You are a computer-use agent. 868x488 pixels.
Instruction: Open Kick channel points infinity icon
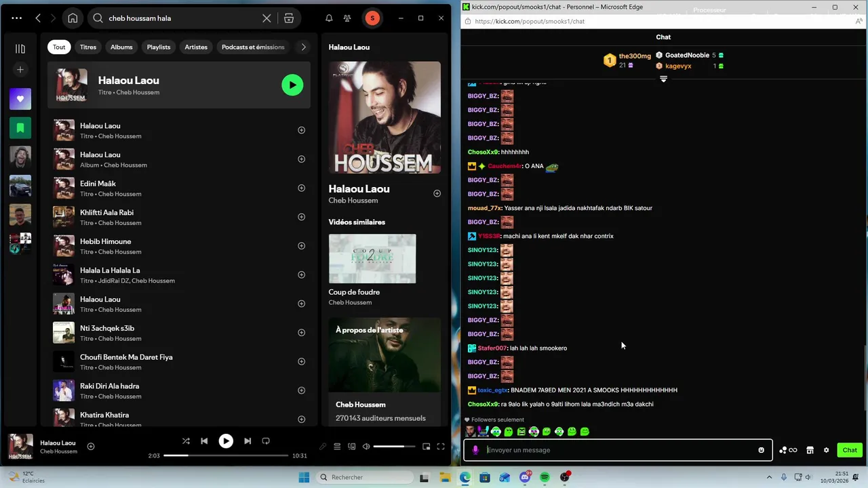(x=788, y=450)
